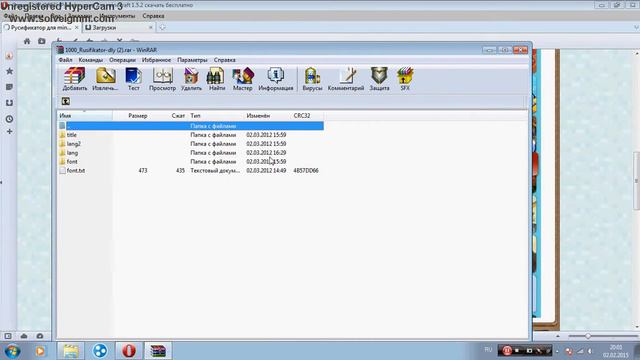Open the Файл menu in WinRAR
The image size is (640, 360).
pyautogui.click(x=65, y=60)
